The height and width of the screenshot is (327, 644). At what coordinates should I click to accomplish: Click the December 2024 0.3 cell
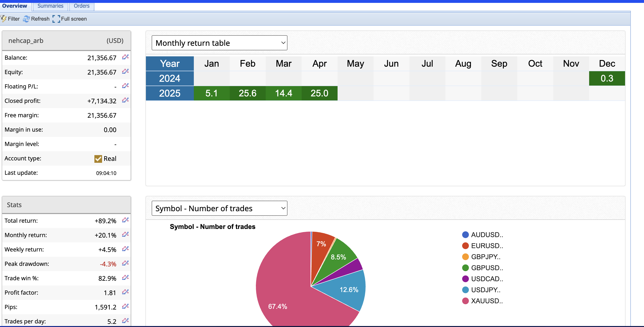(x=607, y=78)
